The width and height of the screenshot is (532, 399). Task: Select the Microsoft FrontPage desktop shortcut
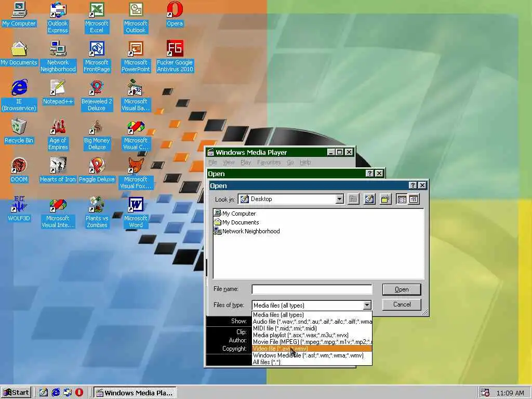pos(97,57)
